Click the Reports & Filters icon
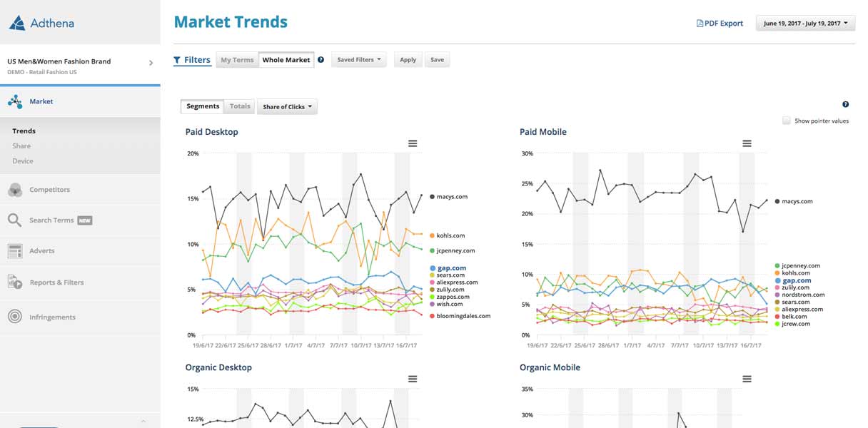The height and width of the screenshot is (428, 868). coord(15,282)
